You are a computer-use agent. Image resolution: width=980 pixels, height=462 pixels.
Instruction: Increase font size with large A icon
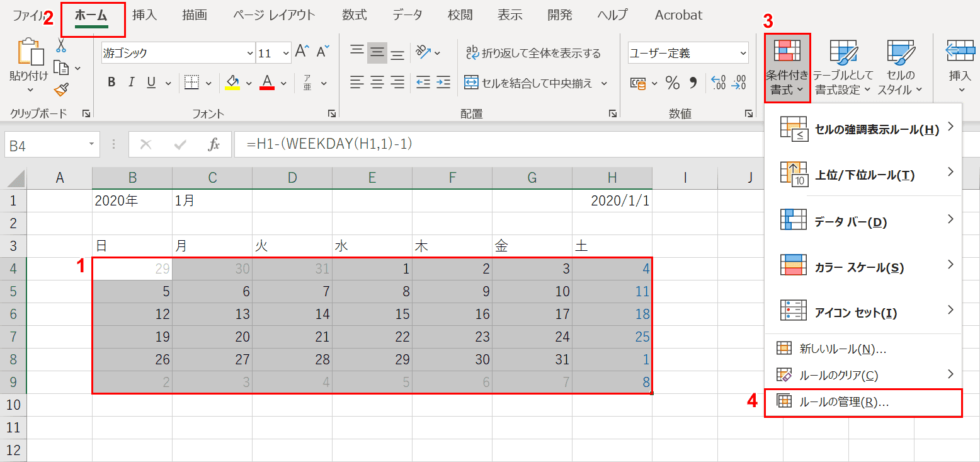[303, 52]
